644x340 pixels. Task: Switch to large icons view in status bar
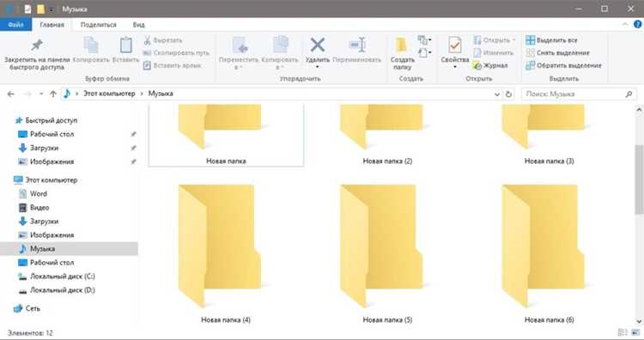[x=635, y=332]
